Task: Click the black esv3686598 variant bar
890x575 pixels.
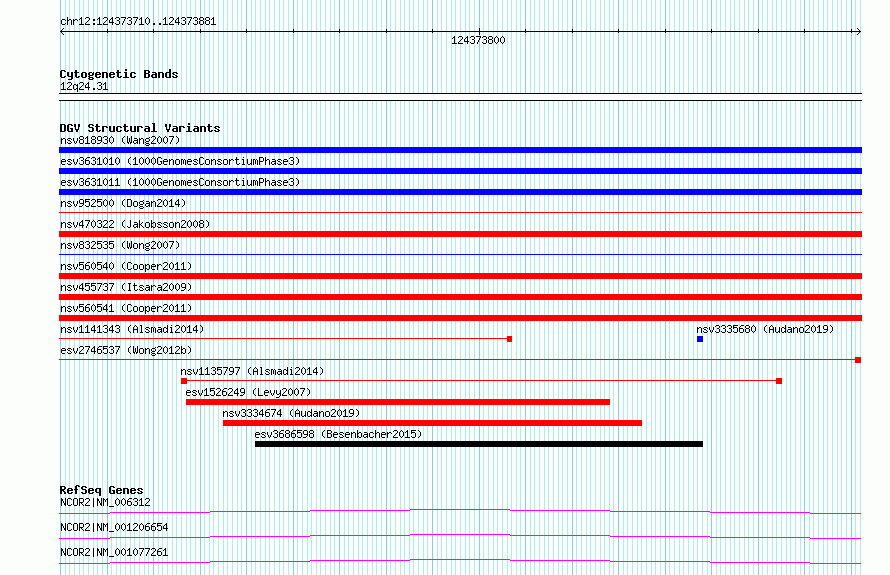Action: pyautogui.click(x=479, y=444)
